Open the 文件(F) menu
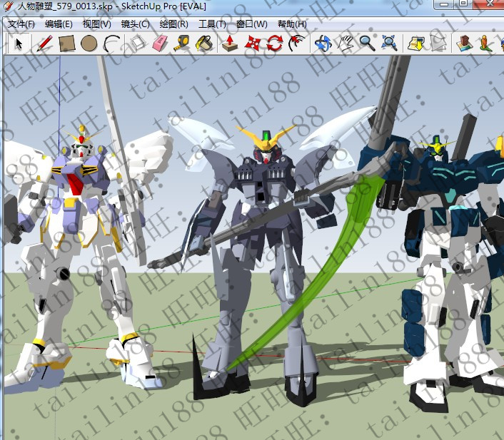The image size is (504, 440). (21, 24)
